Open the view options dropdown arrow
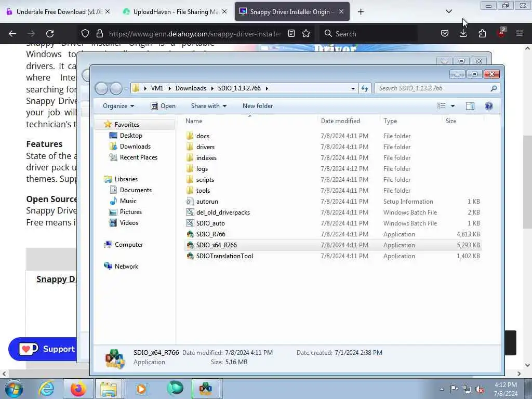Screen dimensions: 532x399 (453, 106)
